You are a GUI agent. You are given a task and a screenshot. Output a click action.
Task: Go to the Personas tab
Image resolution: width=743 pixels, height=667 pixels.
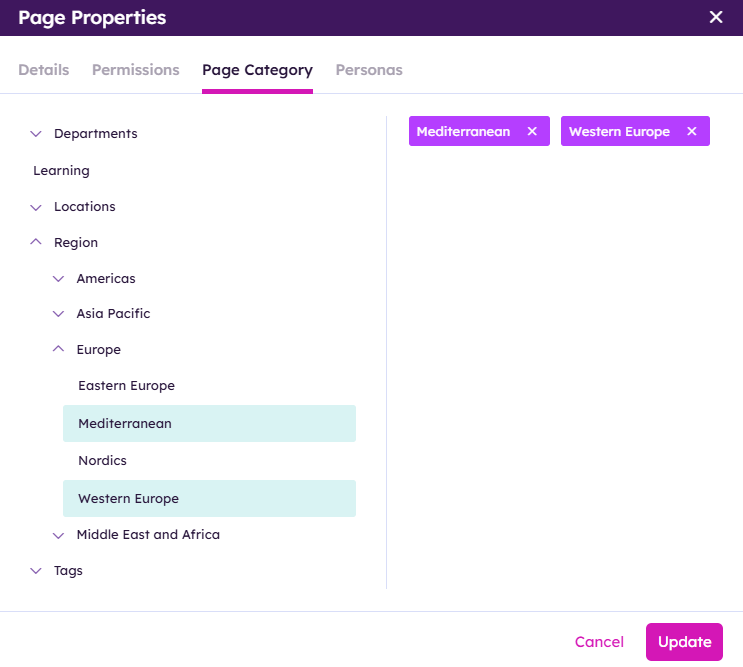click(369, 70)
